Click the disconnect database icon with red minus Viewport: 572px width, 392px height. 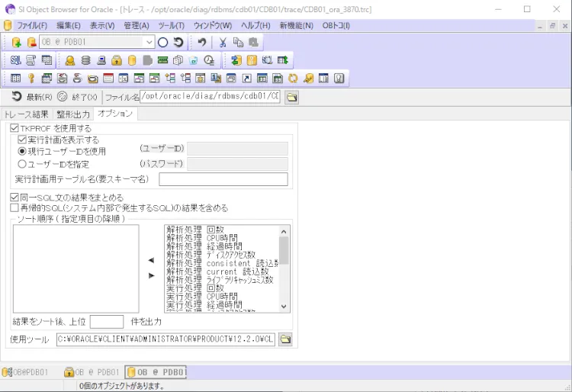(x=32, y=42)
